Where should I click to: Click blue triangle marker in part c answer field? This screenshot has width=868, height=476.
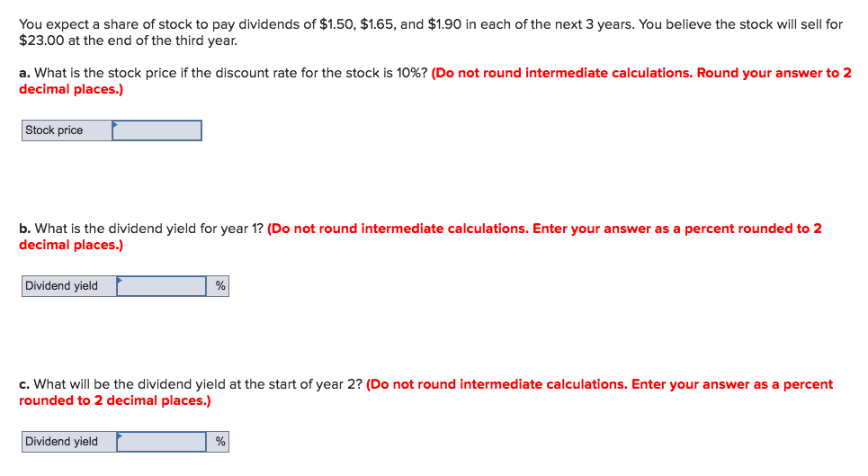120,436
